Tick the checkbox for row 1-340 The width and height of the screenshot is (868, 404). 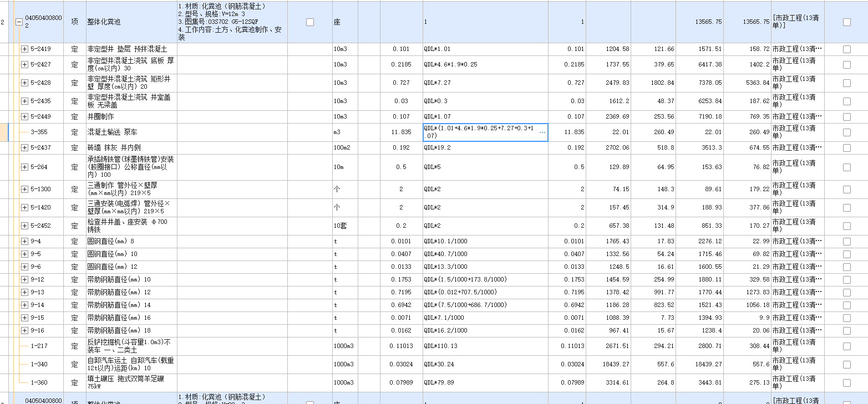pos(846,365)
